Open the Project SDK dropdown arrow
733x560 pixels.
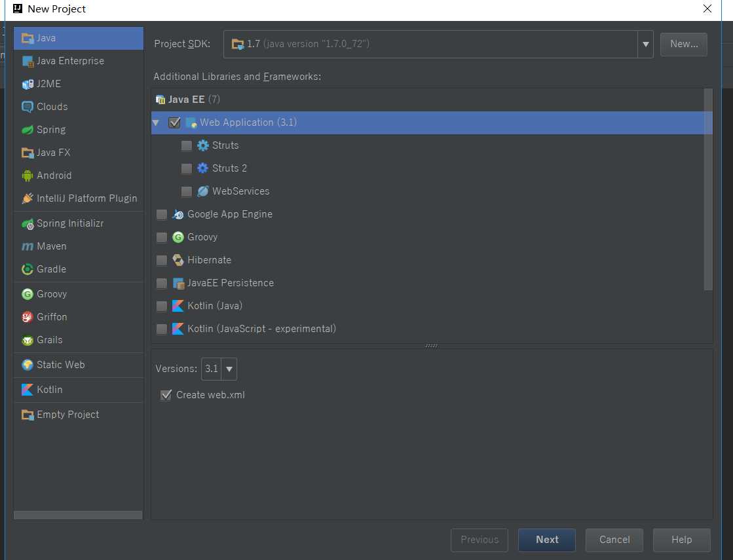(x=645, y=45)
